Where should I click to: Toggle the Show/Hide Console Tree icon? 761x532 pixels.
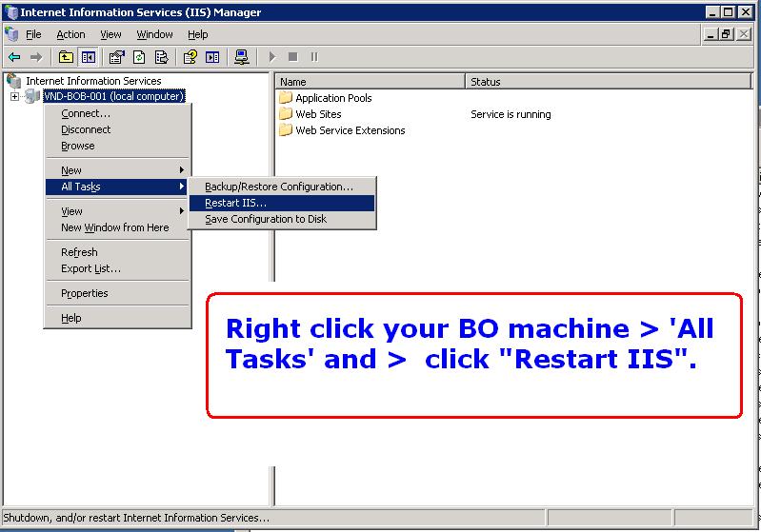(x=88, y=57)
